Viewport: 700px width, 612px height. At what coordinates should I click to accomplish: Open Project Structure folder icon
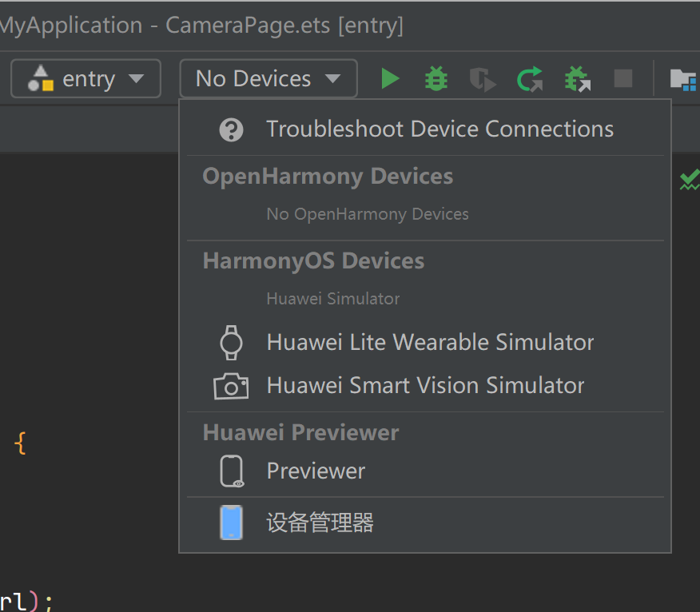pos(683,80)
